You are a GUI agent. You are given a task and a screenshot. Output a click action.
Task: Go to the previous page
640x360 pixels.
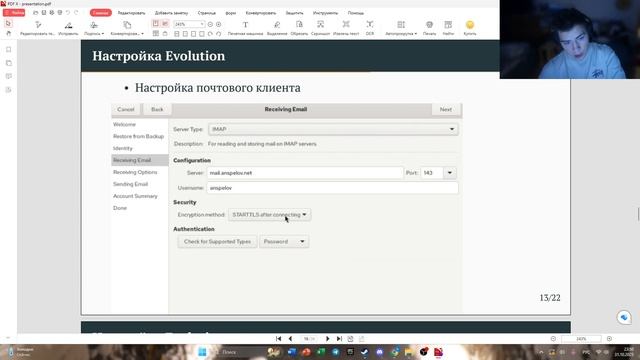[x=290, y=339]
